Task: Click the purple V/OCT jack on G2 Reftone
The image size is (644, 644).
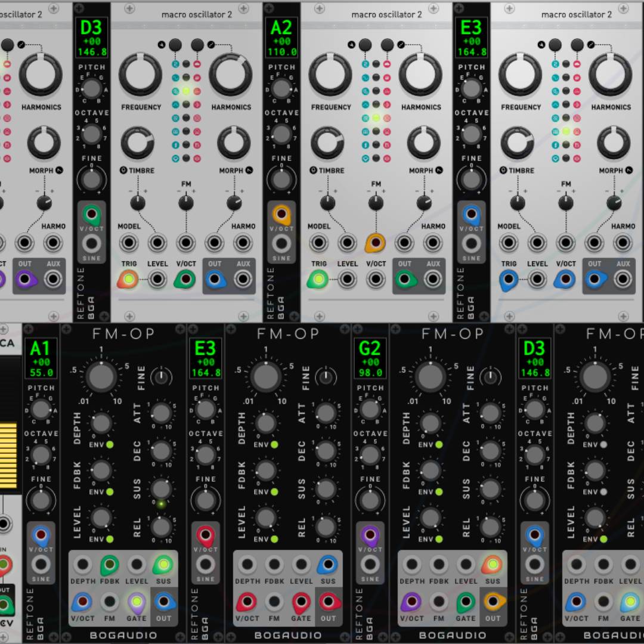Action: tap(370, 535)
